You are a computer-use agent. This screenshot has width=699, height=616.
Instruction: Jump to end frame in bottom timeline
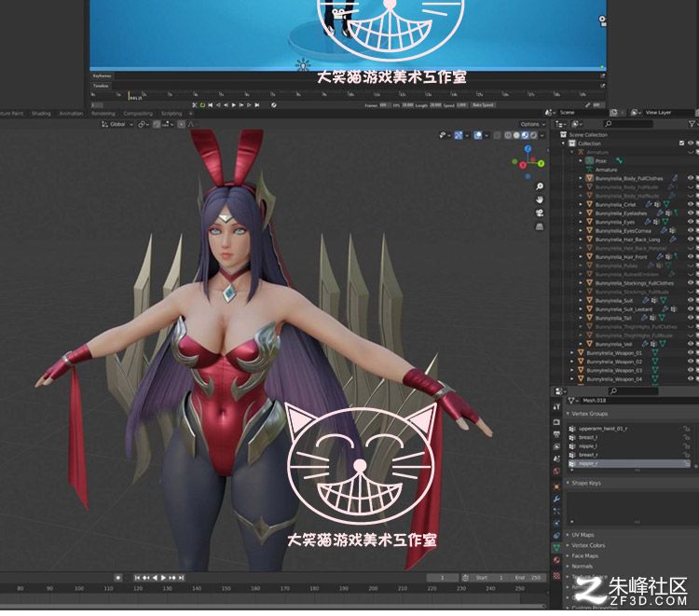click(181, 578)
